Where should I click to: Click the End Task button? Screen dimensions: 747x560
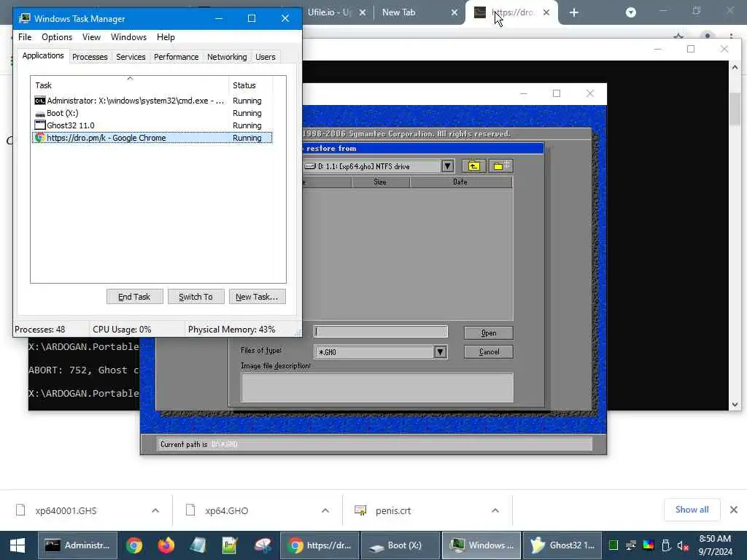pos(134,297)
